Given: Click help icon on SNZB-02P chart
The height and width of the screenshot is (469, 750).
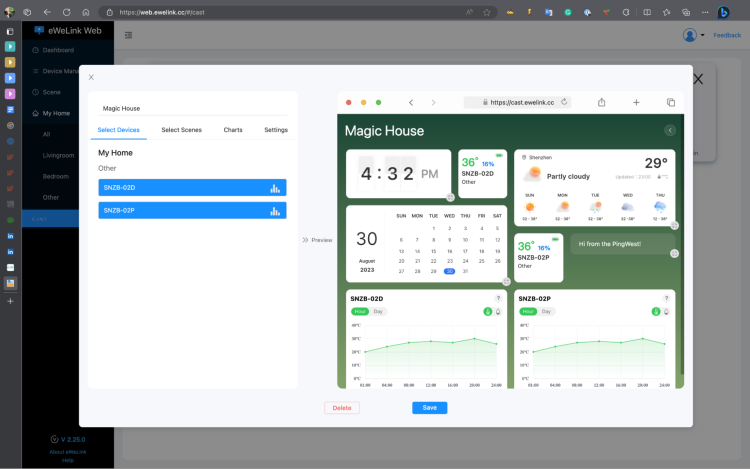Looking at the screenshot, I should click(666, 298).
